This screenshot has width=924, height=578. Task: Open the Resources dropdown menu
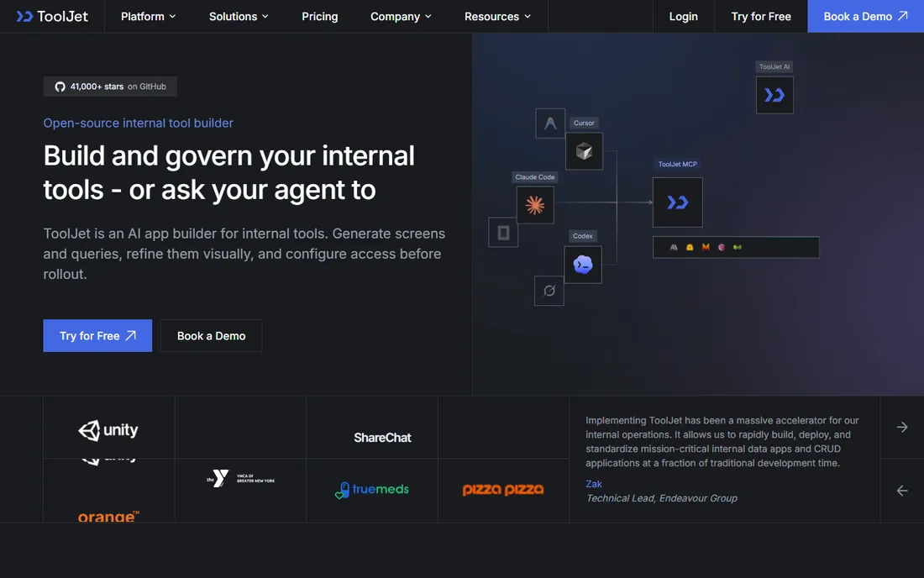(497, 17)
